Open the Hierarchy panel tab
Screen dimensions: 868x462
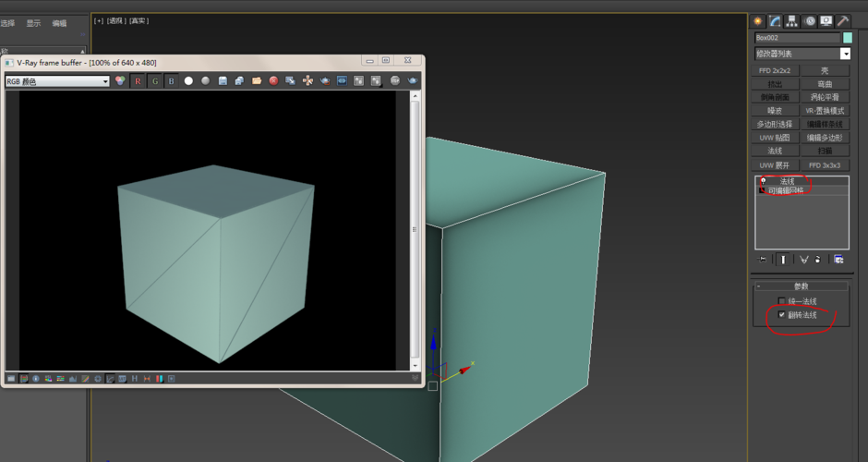(x=792, y=21)
